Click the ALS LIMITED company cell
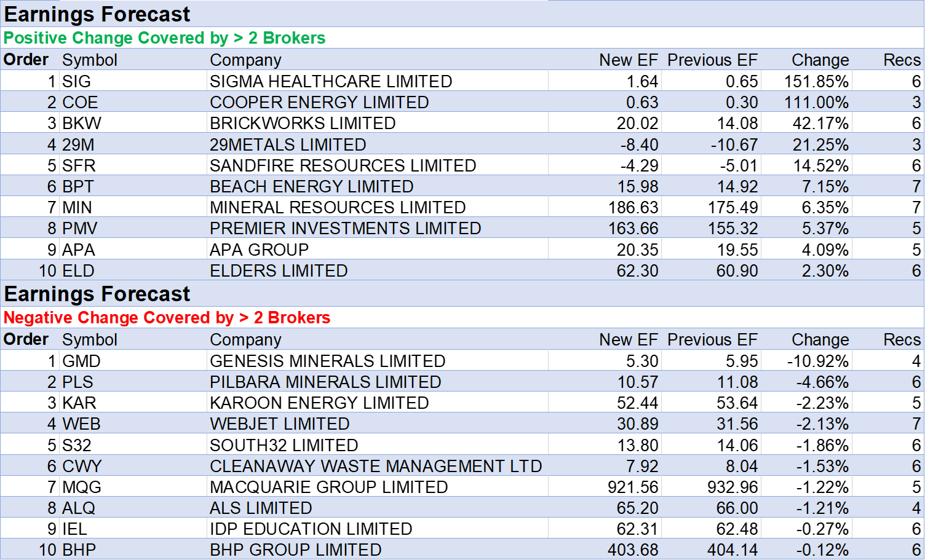The image size is (925, 560). (x=261, y=508)
